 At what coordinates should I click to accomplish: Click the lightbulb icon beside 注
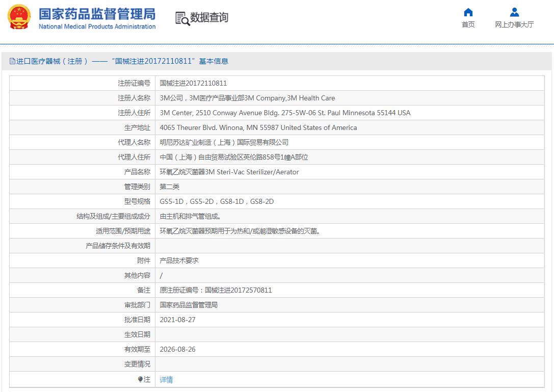tap(140, 379)
